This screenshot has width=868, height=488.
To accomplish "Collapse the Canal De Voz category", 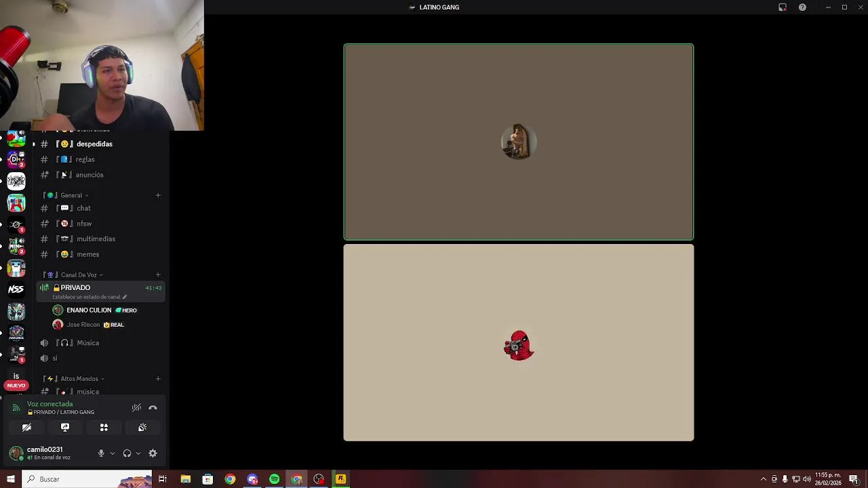I will pyautogui.click(x=78, y=275).
